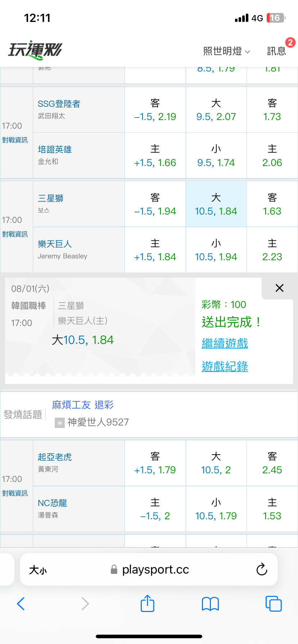Viewport: 298px width, 644px height.
Task: Pick 樂天巨人 小 10.5, 1.94 option
Action: [x=216, y=250]
